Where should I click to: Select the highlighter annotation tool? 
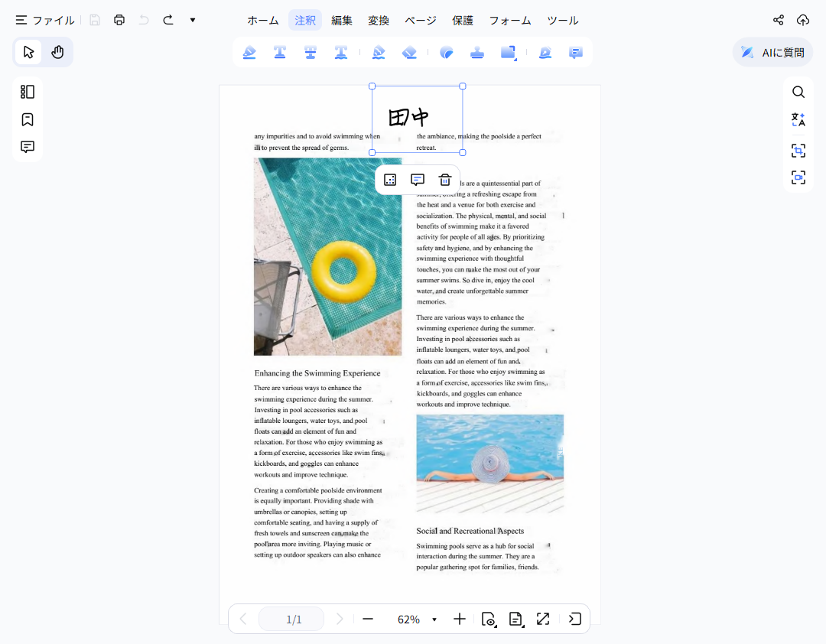pos(249,53)
